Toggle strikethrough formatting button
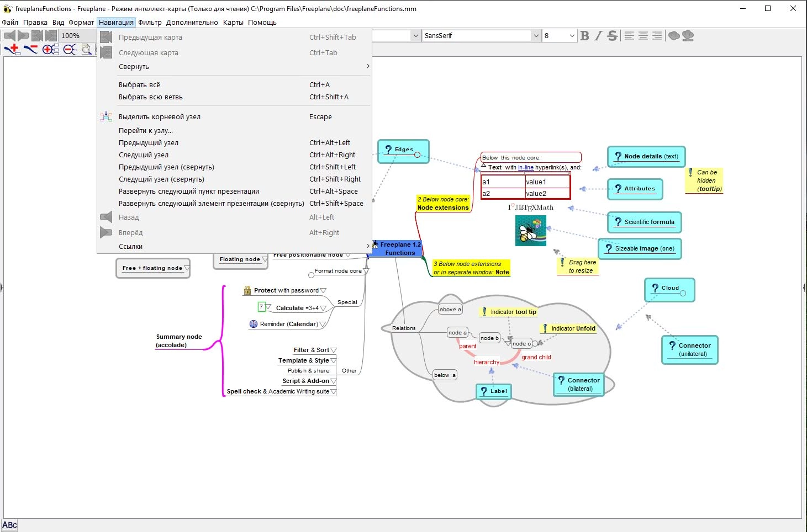 coord(612,36)
